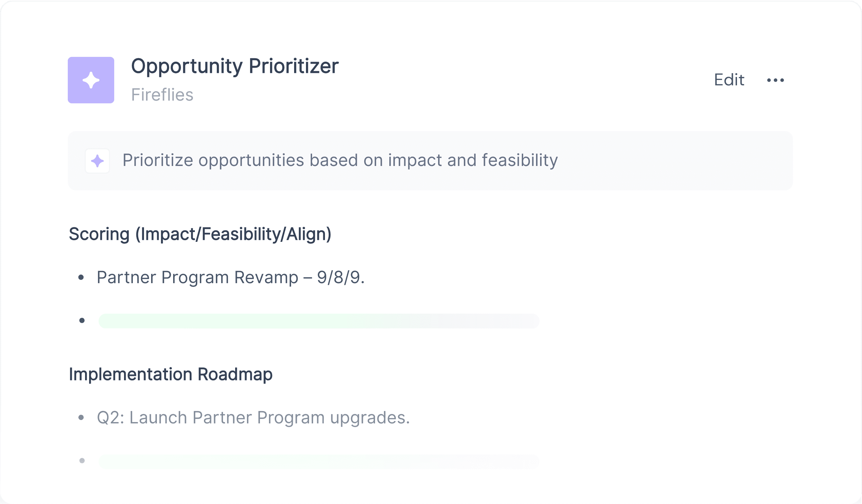Click the faded bullet dot at bottom

pos(82,461)
